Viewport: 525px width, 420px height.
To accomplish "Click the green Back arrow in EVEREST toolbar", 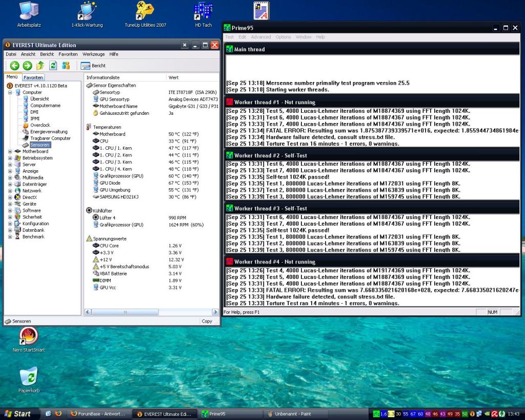I will [x=14, y=66].
